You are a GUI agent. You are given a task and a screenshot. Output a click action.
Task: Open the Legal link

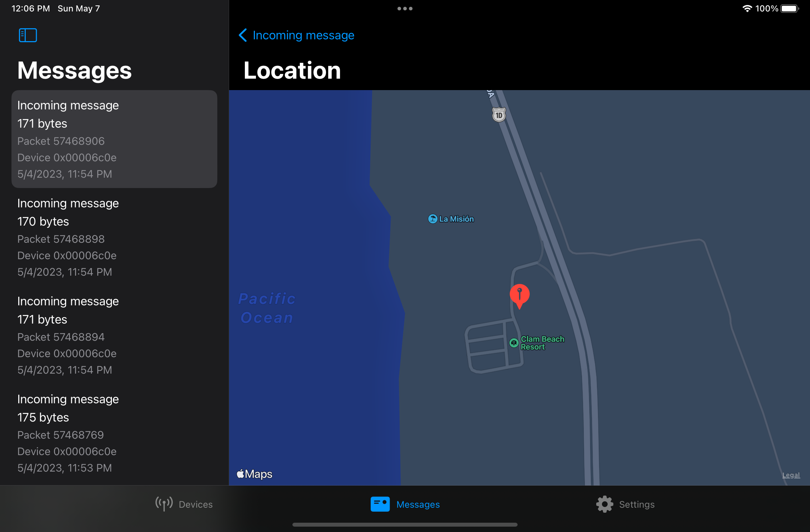click(791, 475)
